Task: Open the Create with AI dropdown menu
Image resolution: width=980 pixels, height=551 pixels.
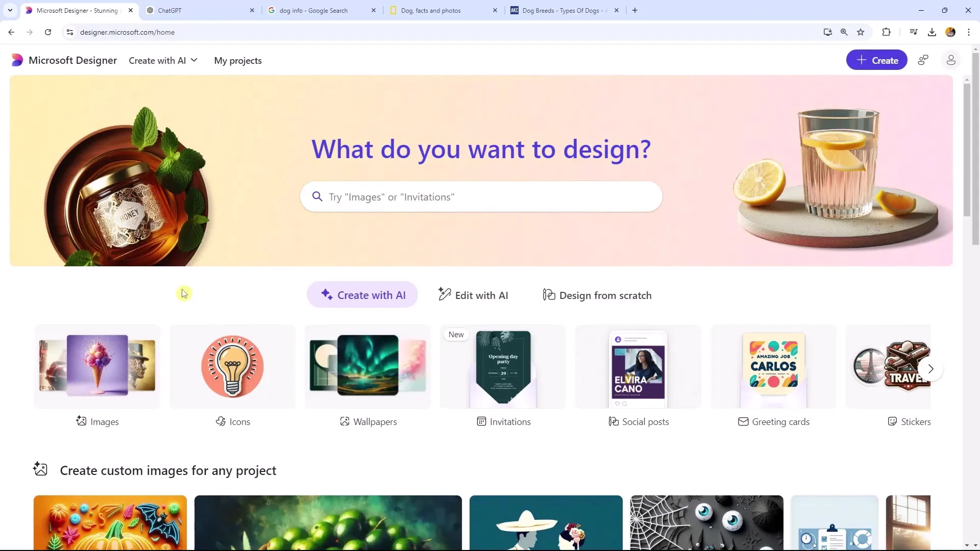Action: pos(163,61)
